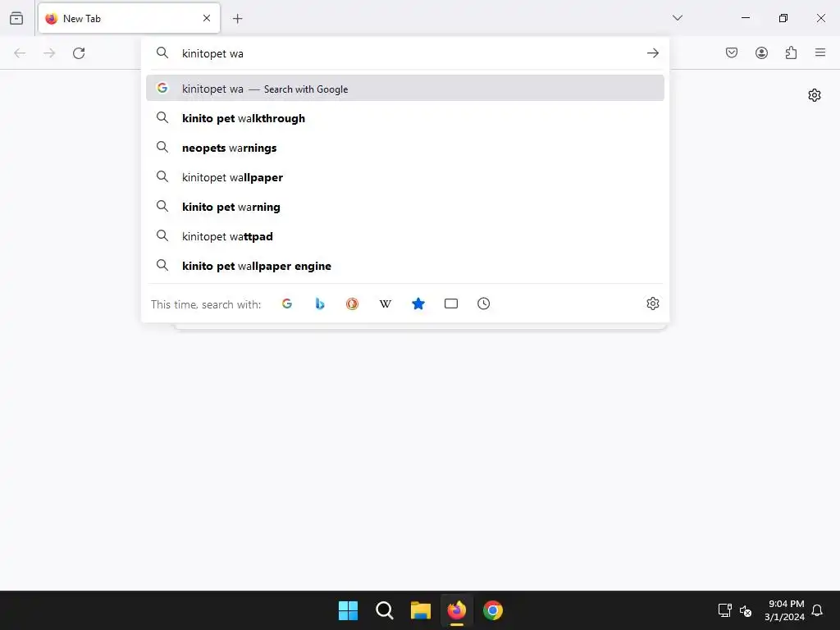Choose suggestion 'kinito pet walkthrough'
Screen dimensions: 840x630
[x=405, y=118]
